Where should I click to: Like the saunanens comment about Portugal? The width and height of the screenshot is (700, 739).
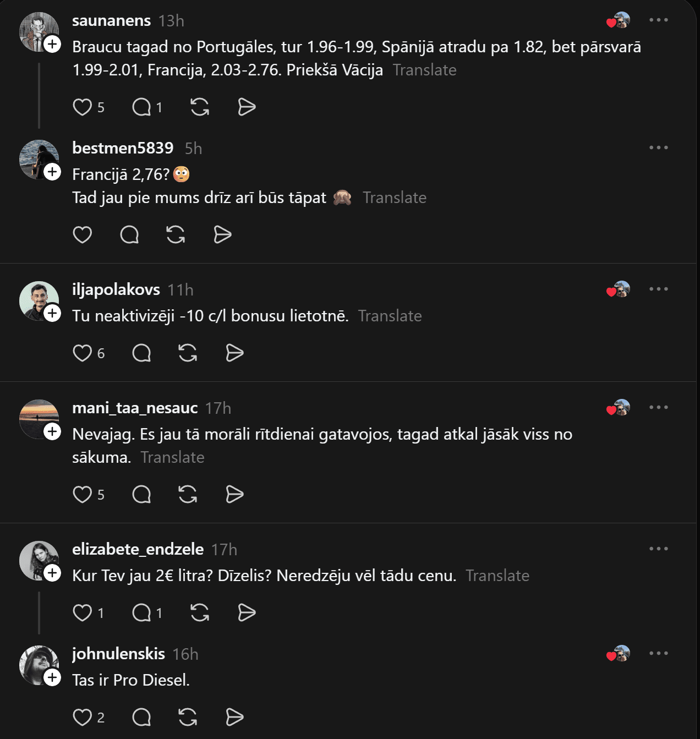(83, 107)
